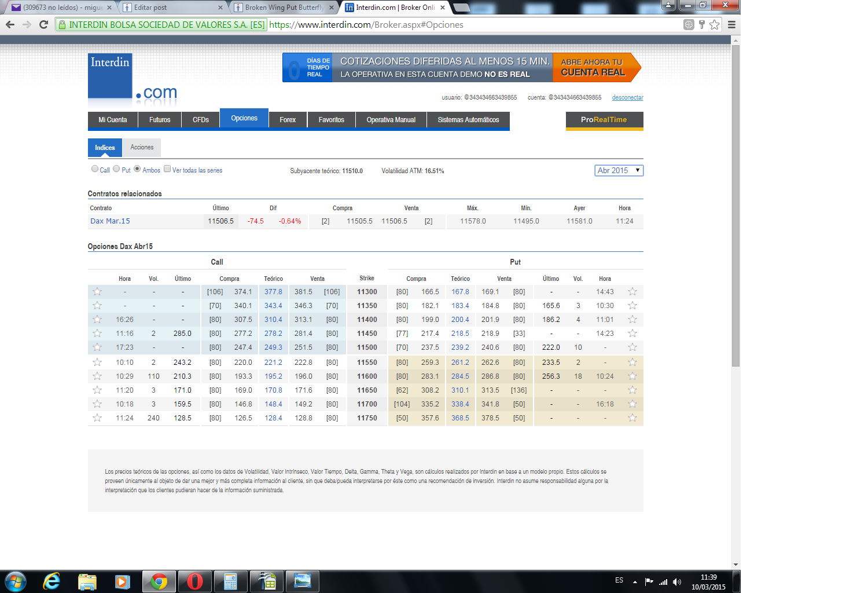Click the call theoretical price 377.8
868x593 pixels.
tap(273, 292)
